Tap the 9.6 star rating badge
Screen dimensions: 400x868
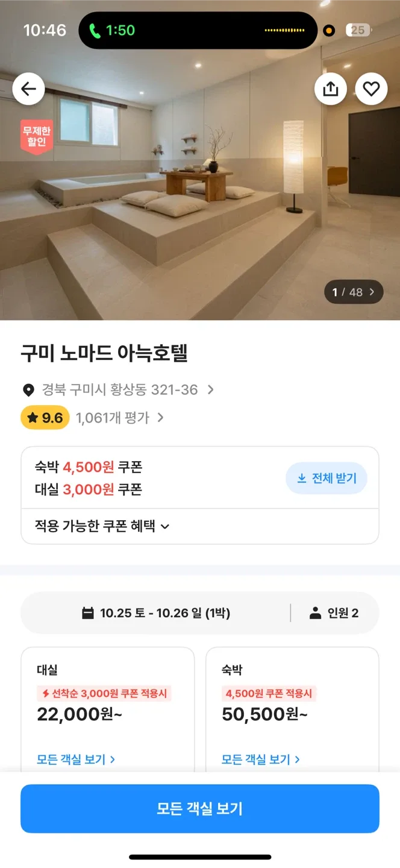click(45, 418)
